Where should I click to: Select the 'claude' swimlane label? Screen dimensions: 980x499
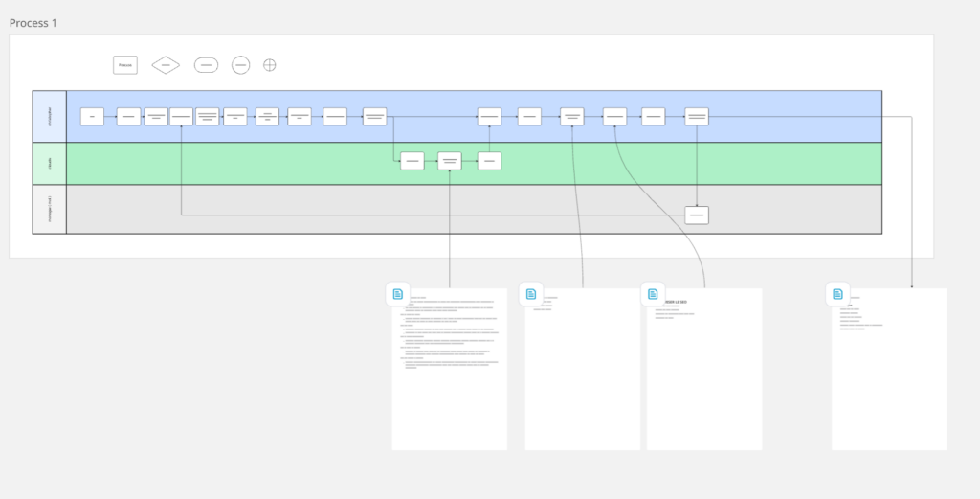pyautogui.click(x=50, y=163)
